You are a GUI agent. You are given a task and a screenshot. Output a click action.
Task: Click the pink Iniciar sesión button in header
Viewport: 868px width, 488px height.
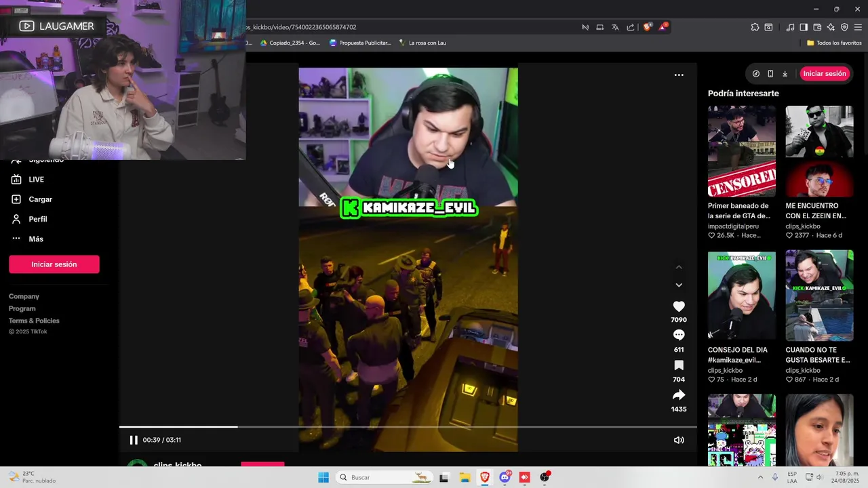825,73
